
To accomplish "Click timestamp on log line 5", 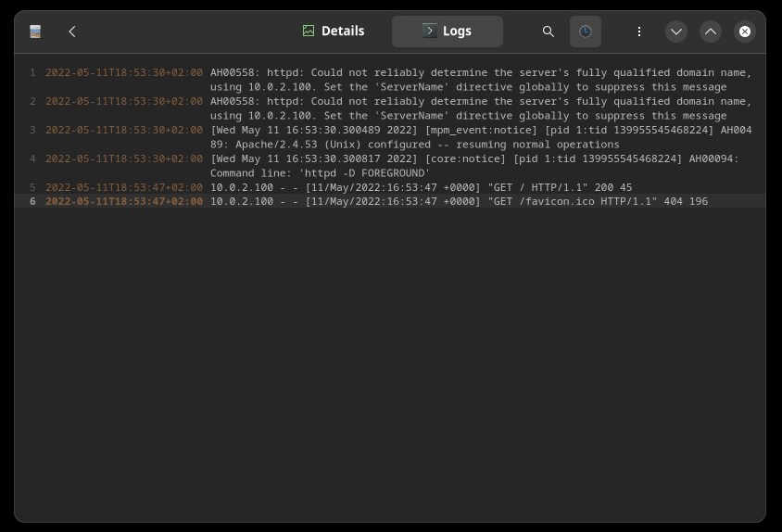I will (124, 187).
